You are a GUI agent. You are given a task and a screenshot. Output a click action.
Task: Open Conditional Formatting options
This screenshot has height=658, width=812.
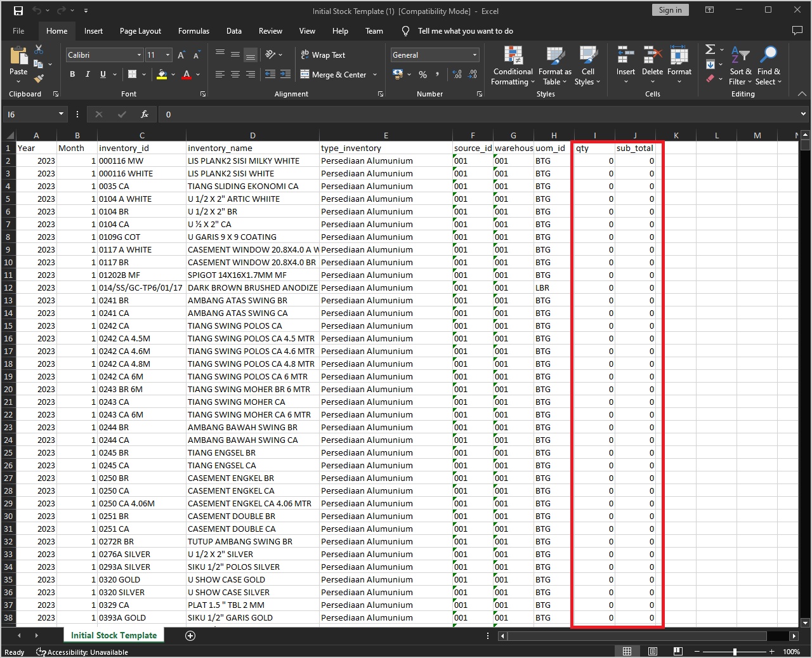(513, 65)
